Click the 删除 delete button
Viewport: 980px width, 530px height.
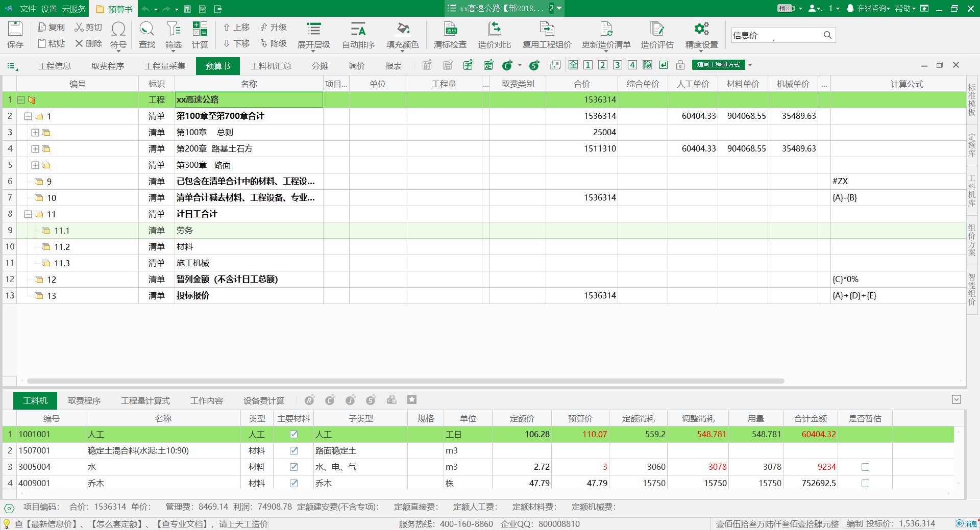tap(89, 43)
